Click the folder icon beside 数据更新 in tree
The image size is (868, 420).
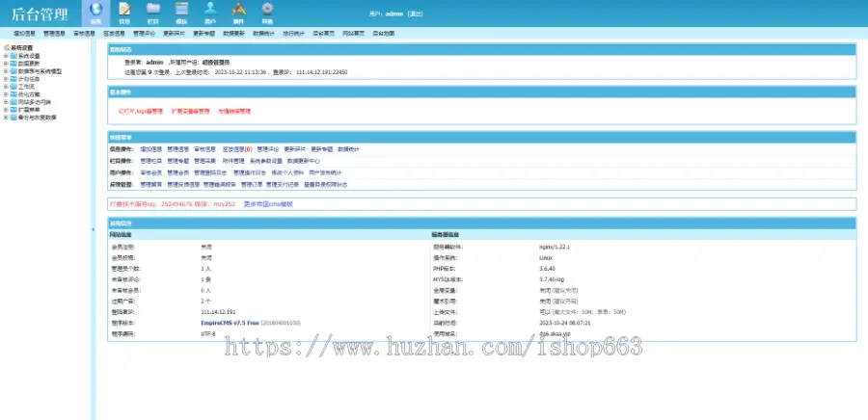pyautogui.click(x=14, y=64)
